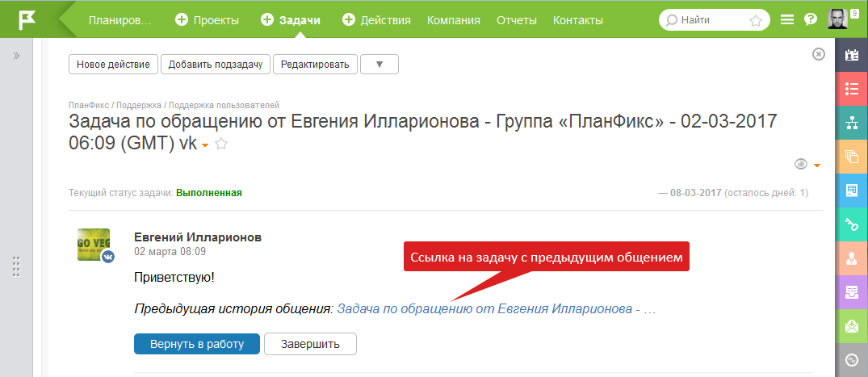Click the VK badge on avatar
This screenshot has height=377, width=868.
click(x=108, y=257)
